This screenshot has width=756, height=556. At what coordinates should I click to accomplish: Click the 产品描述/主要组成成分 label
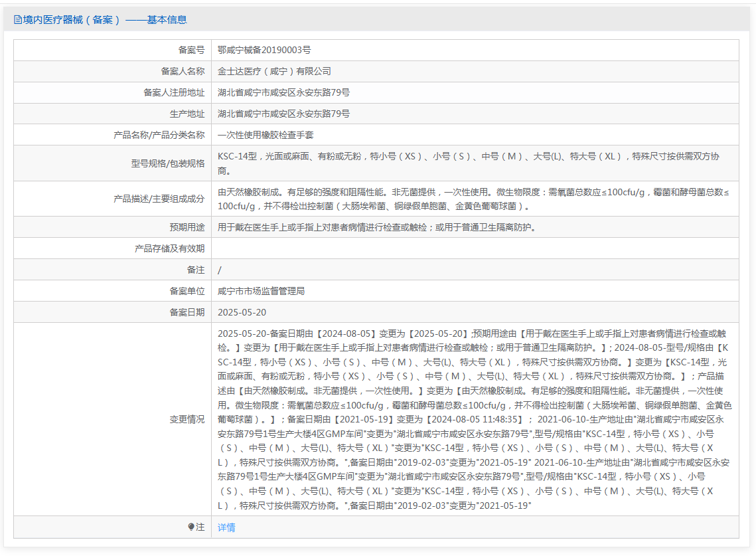click(159, 199)
